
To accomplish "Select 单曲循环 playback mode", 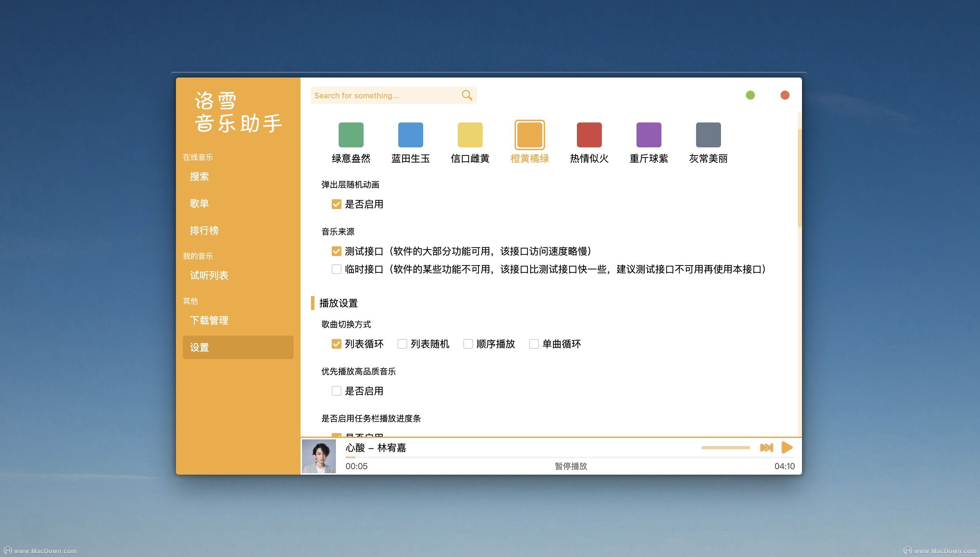I will pos(534,344).
